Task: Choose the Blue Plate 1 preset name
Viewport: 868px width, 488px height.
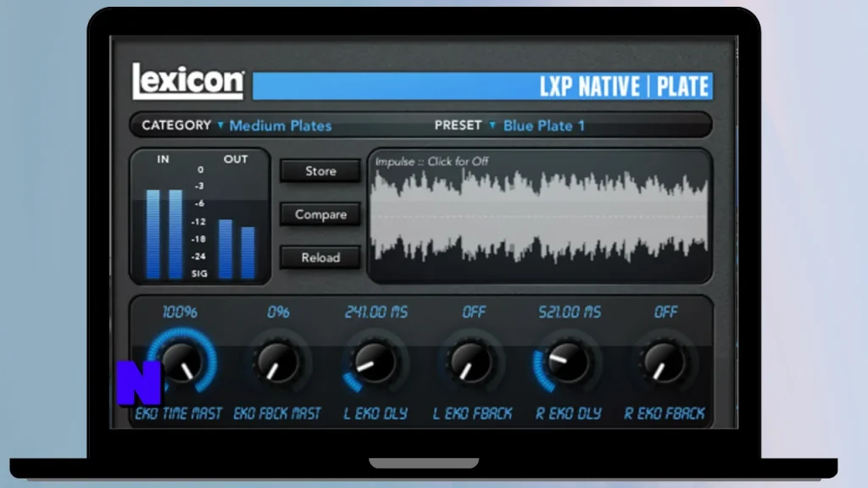Action: pyautogui.click(x=543, y=125)
